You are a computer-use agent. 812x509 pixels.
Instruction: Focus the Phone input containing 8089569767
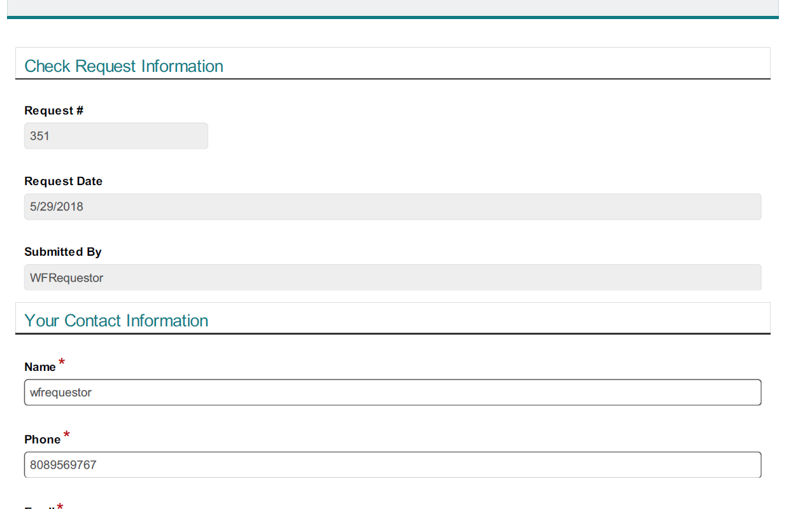click(x=392, y=465)
